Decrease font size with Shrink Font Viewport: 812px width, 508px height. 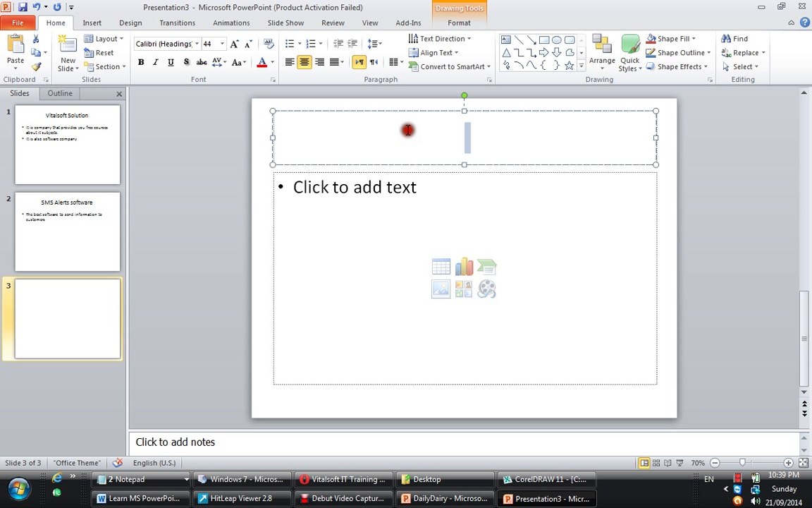click(249, 44)
